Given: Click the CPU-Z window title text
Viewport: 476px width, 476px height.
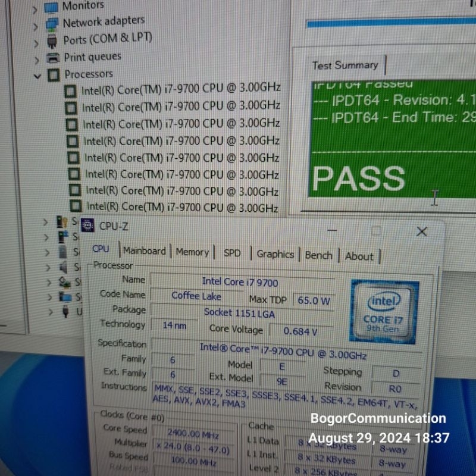Looking at the screenshot, I should click(x=114, y=226).
